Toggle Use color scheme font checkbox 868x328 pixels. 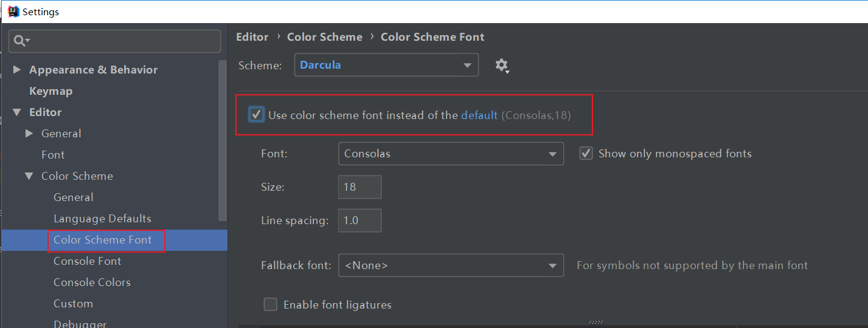pos(257,114)
